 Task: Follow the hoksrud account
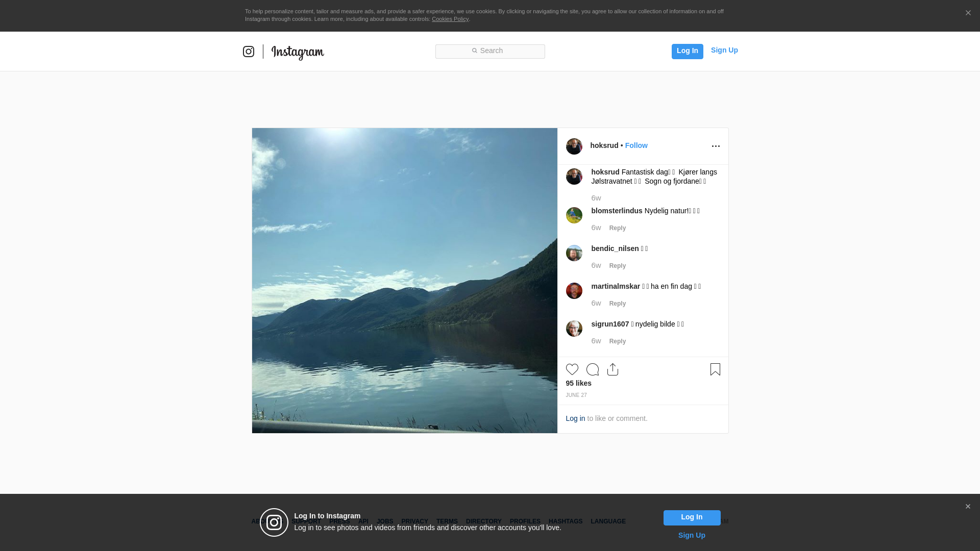pos(636,145)
